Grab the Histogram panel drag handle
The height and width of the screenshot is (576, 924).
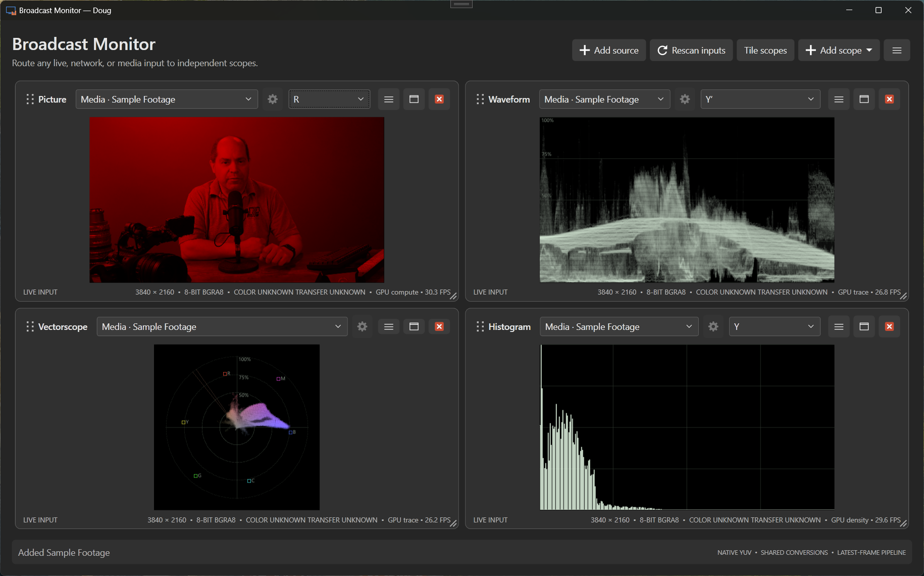(480, 326)
